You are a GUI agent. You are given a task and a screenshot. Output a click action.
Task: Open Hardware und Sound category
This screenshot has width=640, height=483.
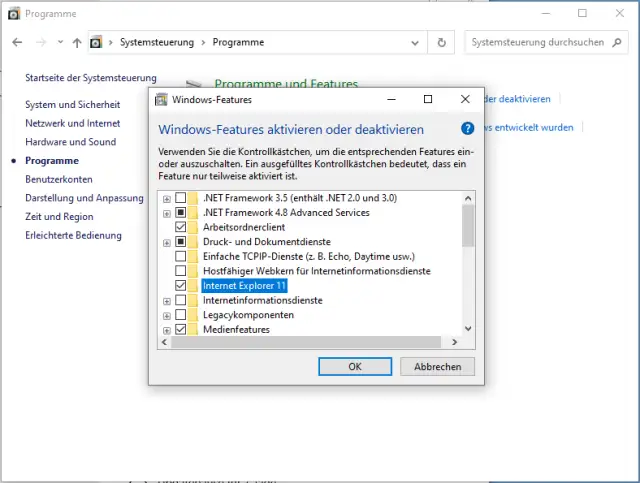71,142
